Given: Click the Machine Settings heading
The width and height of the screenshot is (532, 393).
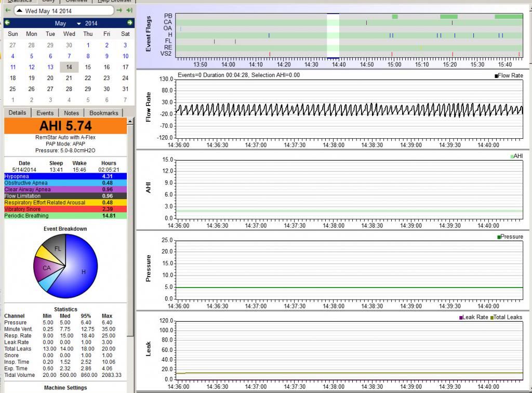Looking at the screenshot, I should [65, 388].
